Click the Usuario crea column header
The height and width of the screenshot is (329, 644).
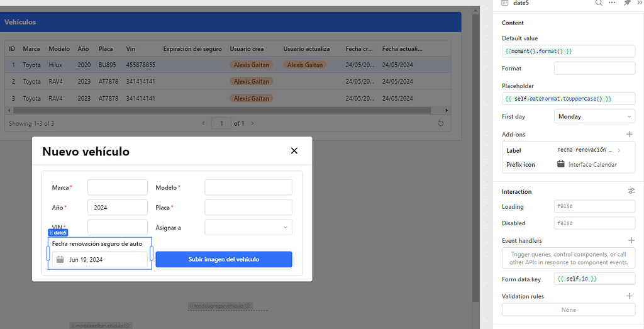point(247,49)
